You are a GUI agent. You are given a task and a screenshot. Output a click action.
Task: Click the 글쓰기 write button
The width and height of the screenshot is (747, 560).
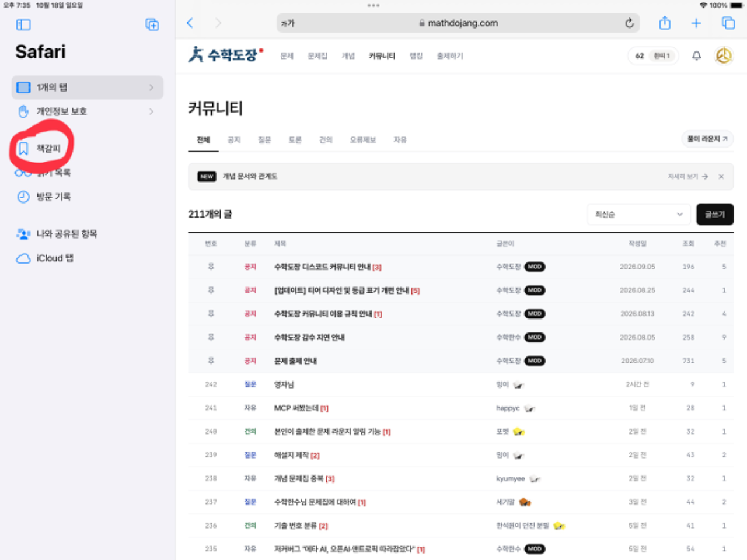click(715, 215)
